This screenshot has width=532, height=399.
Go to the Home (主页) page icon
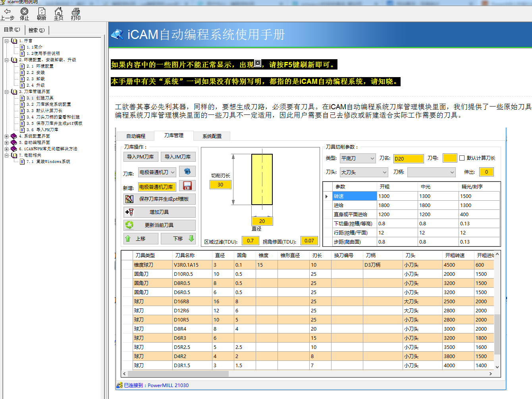click(59, 11)
